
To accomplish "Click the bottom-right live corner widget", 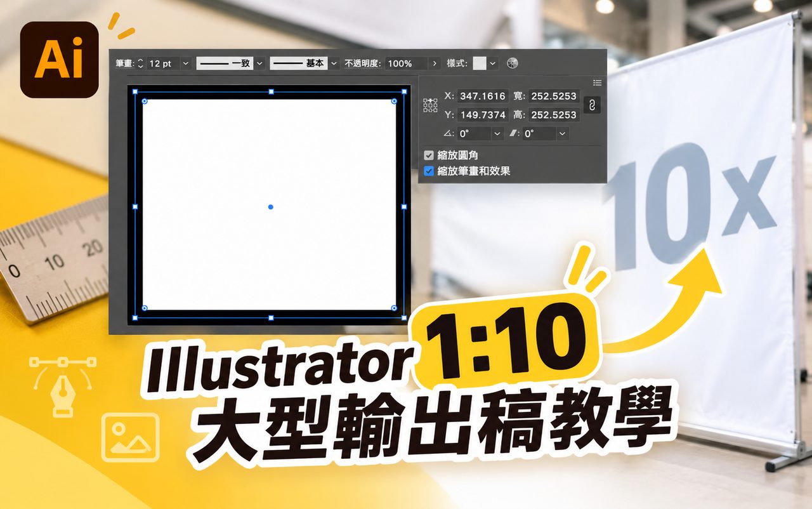I will click(x=395, y=308).
